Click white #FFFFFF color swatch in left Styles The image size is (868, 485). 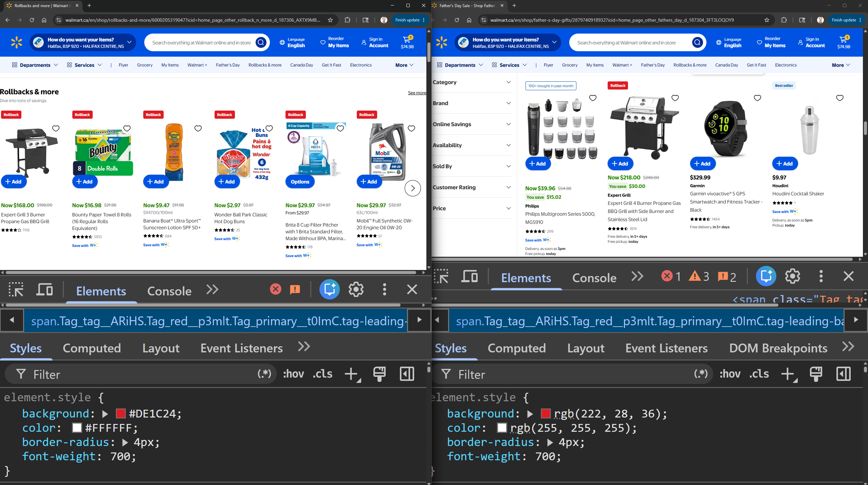[x=77, y=428]
